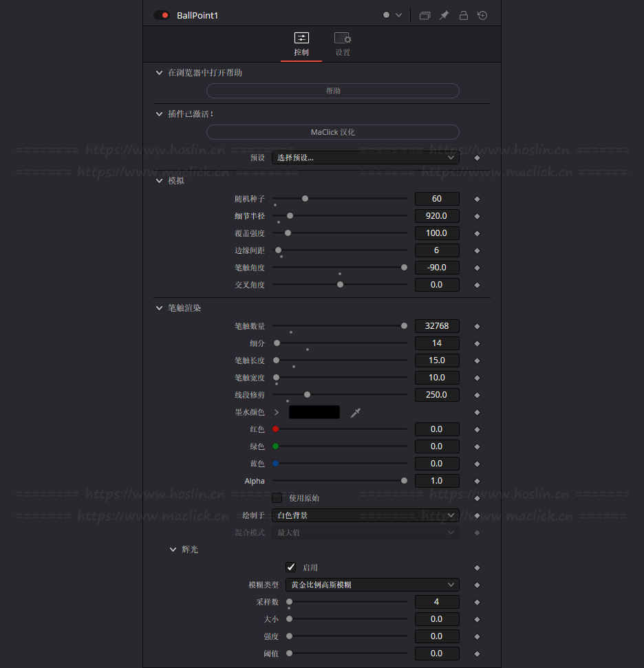Screen dimensions: 644x668
Task: Select the 控制 tab
Action: click(x=301, y=44)
